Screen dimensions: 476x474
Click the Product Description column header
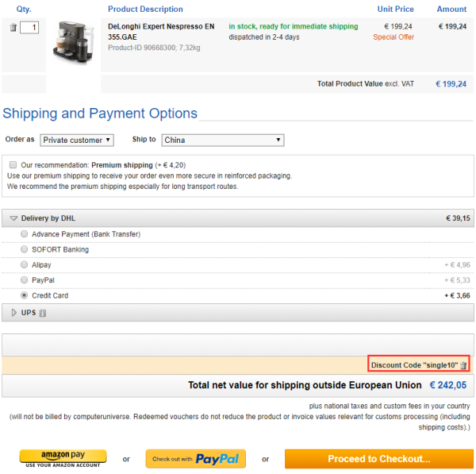[145, 9]
